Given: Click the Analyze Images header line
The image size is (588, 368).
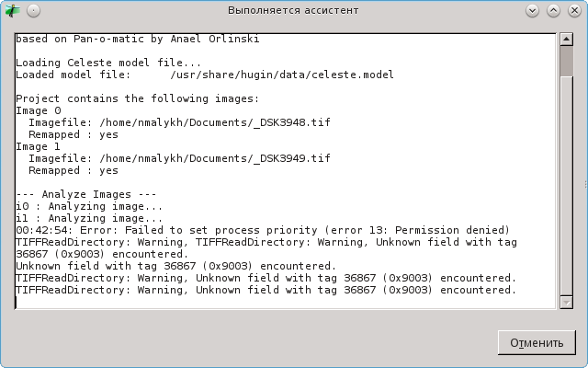Looking at the screenshot, I should (x=85, y=194).
